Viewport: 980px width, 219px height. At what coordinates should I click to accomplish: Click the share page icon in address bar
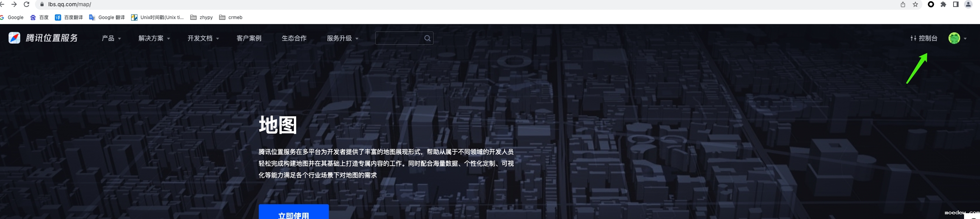(x=903, y=4)
